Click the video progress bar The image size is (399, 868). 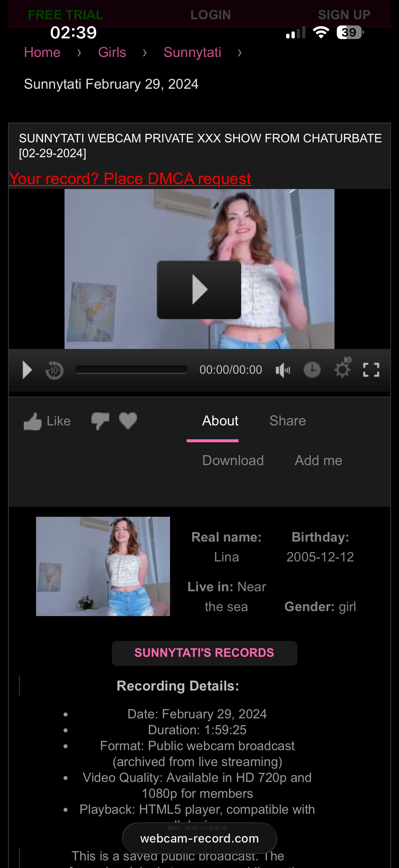(131, 370)
